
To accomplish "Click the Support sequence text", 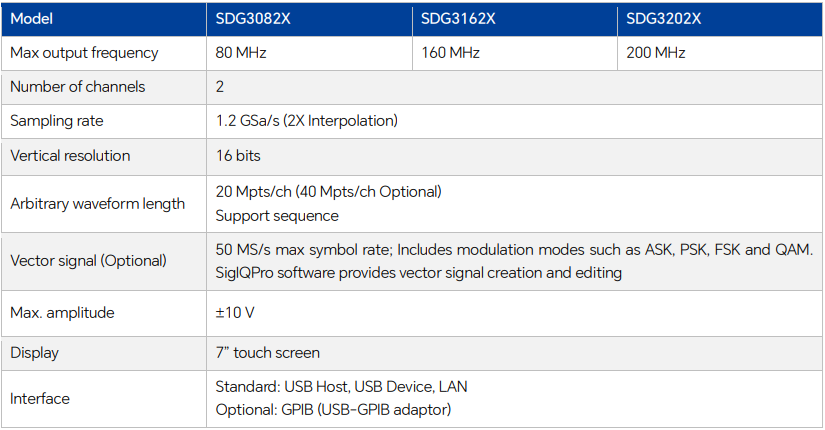I will tap(277, 216).
